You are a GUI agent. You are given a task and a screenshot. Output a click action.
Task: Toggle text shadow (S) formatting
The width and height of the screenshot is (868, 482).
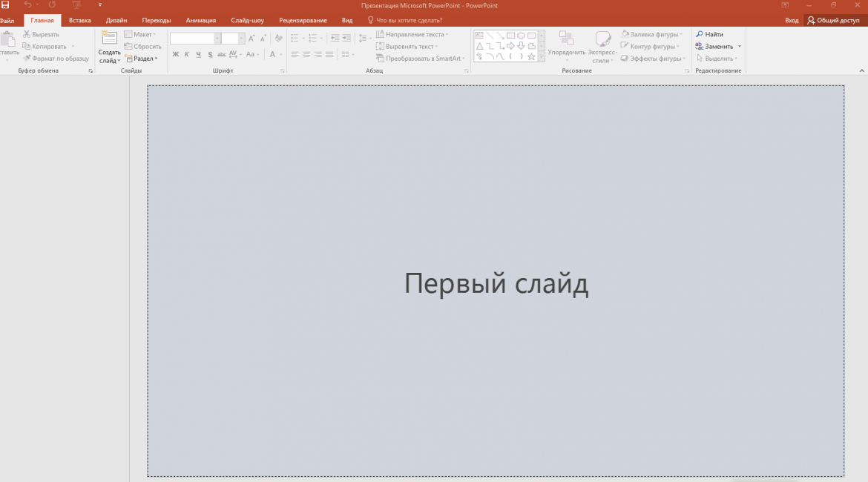pos(210,54)
